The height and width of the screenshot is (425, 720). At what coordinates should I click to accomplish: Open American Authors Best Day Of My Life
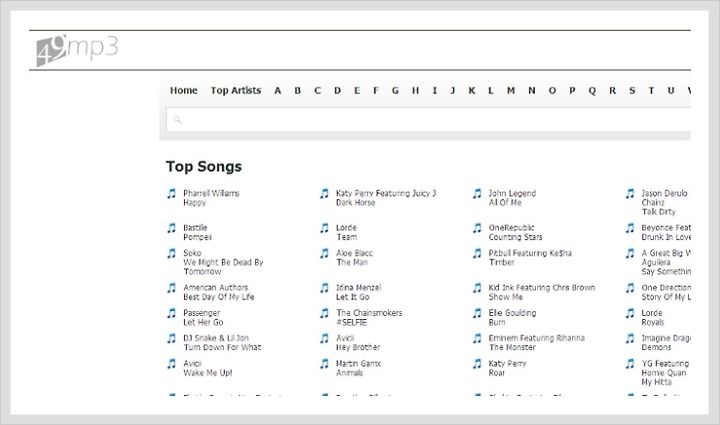[x=219, y=292]
